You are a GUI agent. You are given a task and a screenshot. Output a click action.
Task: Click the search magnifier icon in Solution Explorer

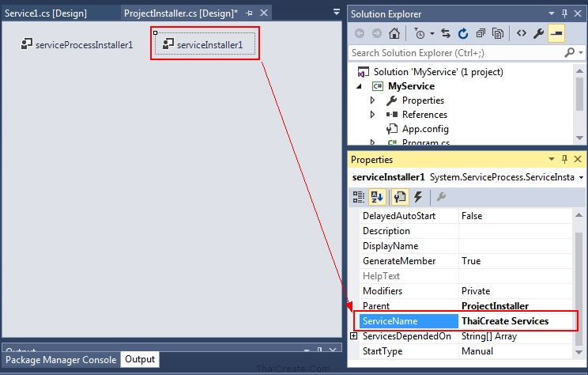(569, 52)
